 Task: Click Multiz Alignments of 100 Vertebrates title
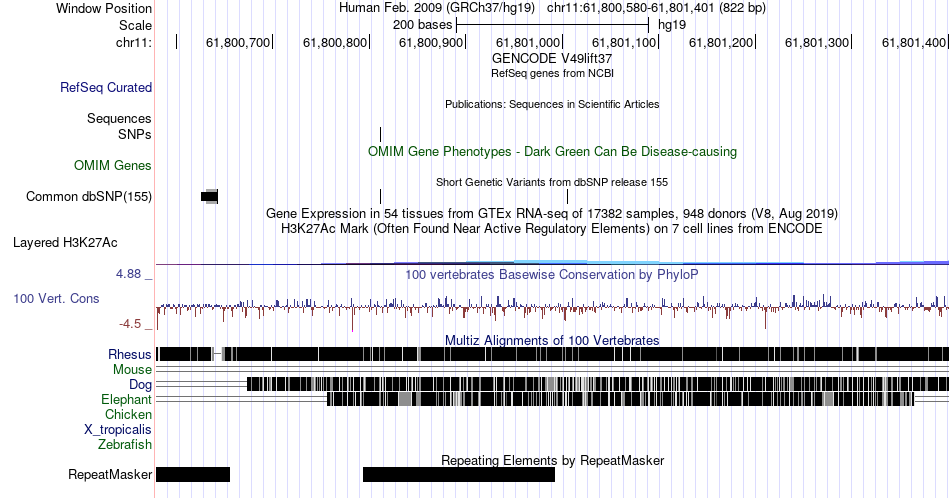(x=552, y=340)
